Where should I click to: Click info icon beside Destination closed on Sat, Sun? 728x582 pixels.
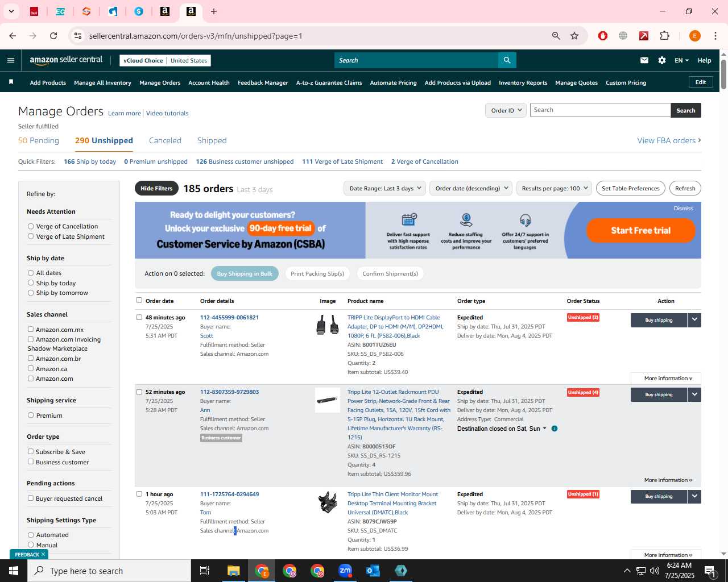tap(555, 429)
